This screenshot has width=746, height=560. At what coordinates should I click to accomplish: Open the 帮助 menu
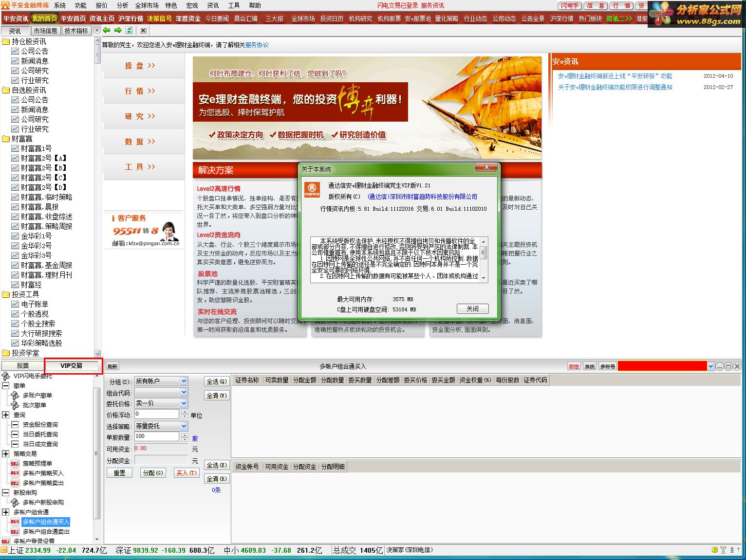255,5
